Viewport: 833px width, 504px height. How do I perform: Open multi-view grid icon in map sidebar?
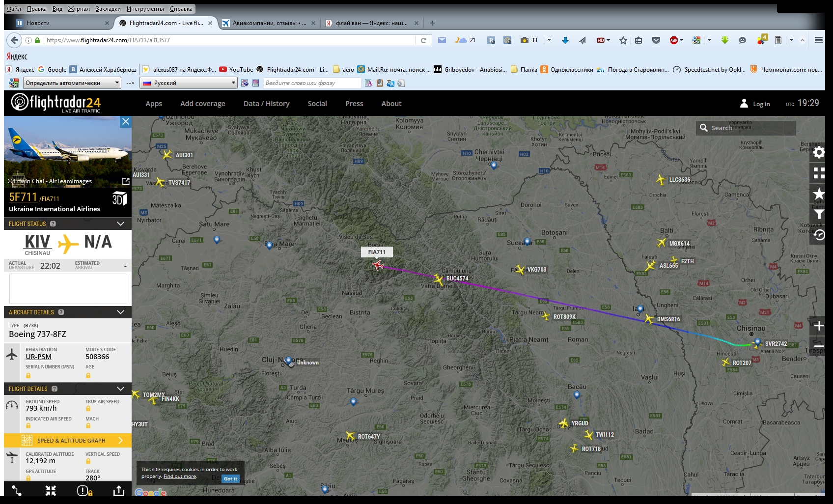[x=818, y=173]
